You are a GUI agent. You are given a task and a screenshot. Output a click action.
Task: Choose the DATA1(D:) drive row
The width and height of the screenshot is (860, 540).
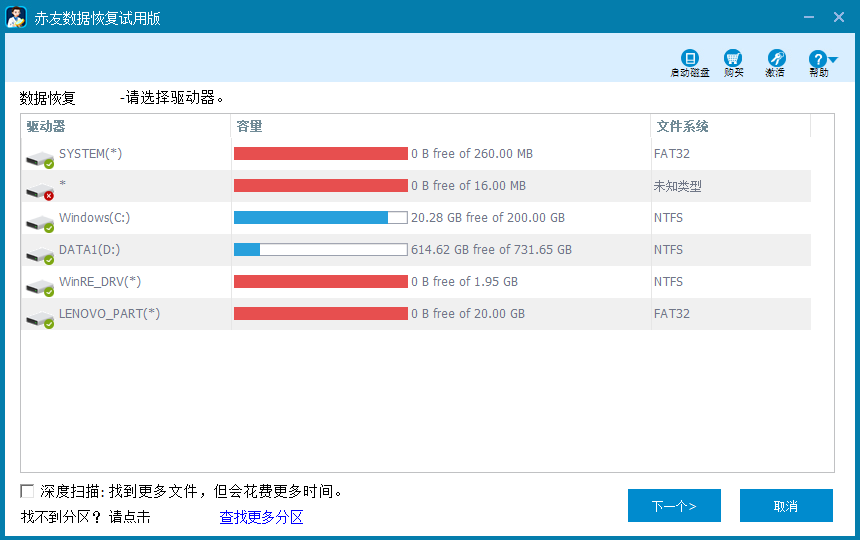click(x=90, y=250)
